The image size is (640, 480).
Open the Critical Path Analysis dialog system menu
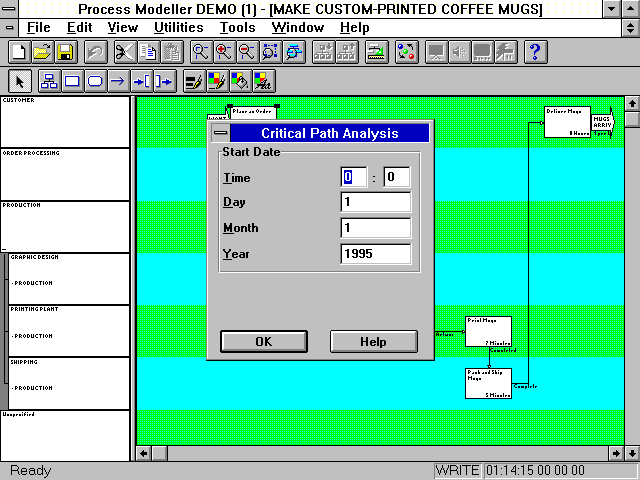pyautogui.click(x=220, y=133)
